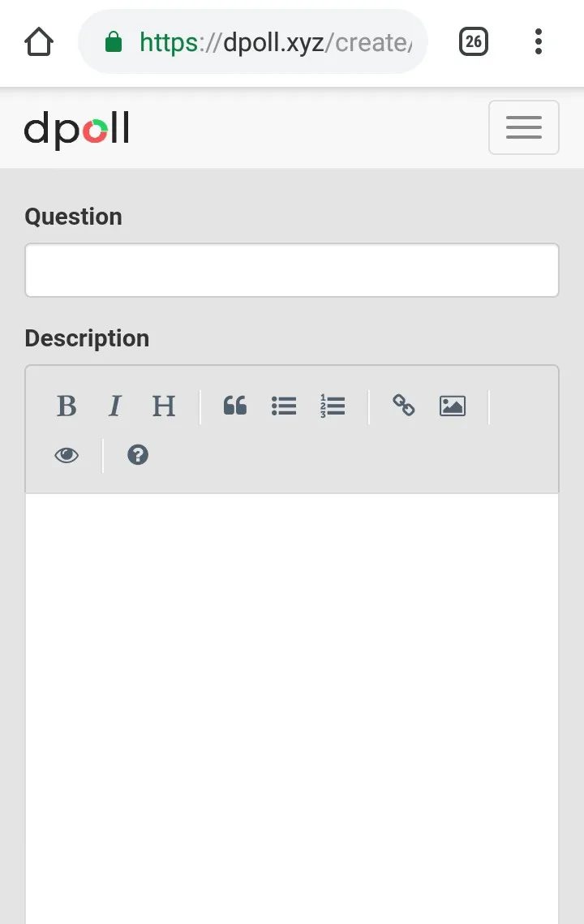Viewport: 584px width, 924px height.
Task: Focus the Question input field
Action: coord(292,270)
